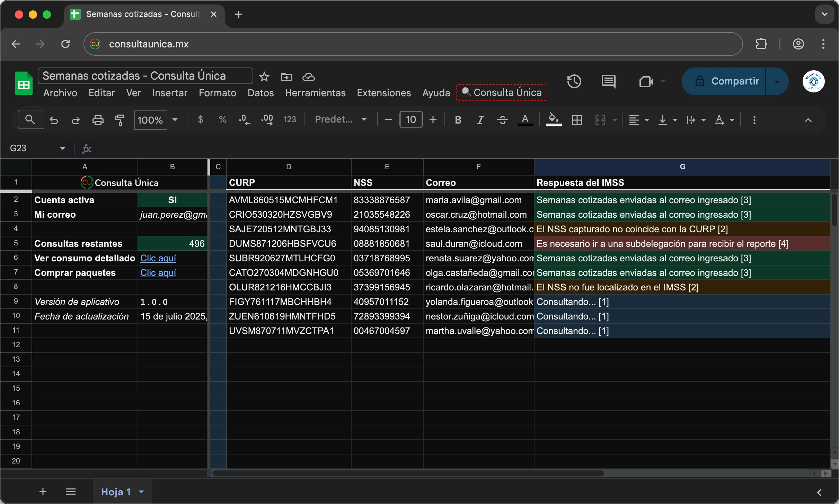Open the fill color picker
839x504 pixels.
click(554, 120)
